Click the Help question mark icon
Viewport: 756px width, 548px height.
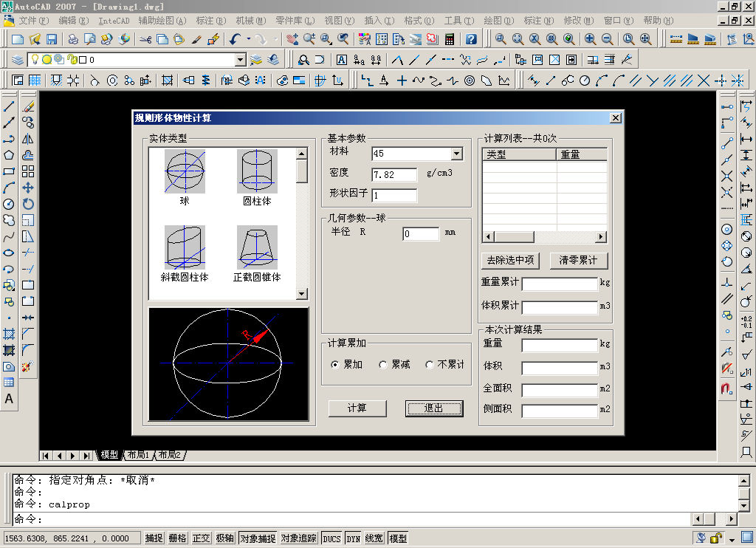click(x=471, y=39)
